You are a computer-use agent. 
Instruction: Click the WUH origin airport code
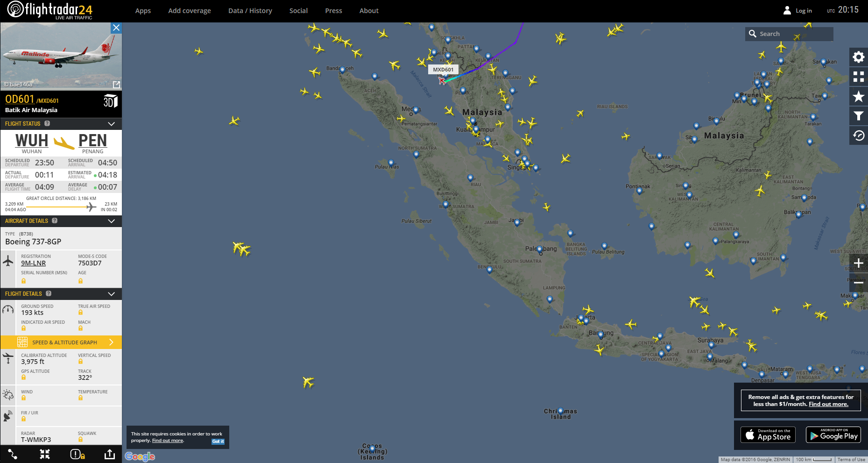pos(32,141)
